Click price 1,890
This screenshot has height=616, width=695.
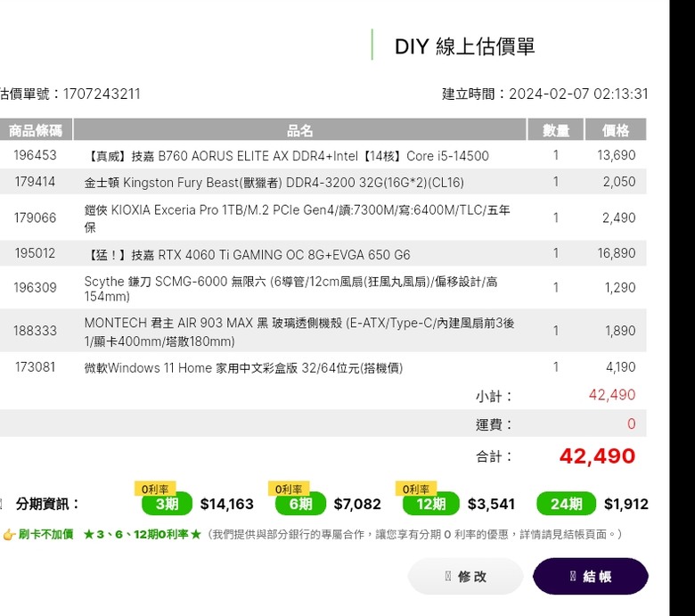tap(620, 331)
